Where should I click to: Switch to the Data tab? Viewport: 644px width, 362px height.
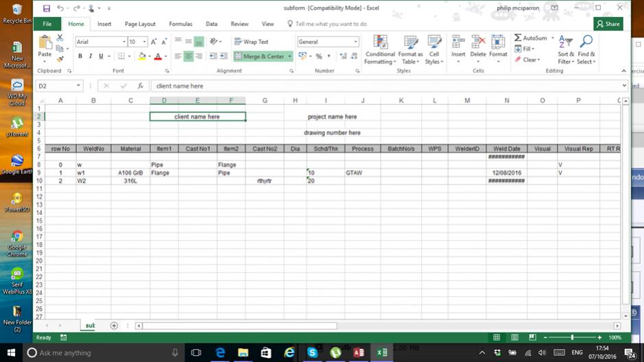(211, 24)
